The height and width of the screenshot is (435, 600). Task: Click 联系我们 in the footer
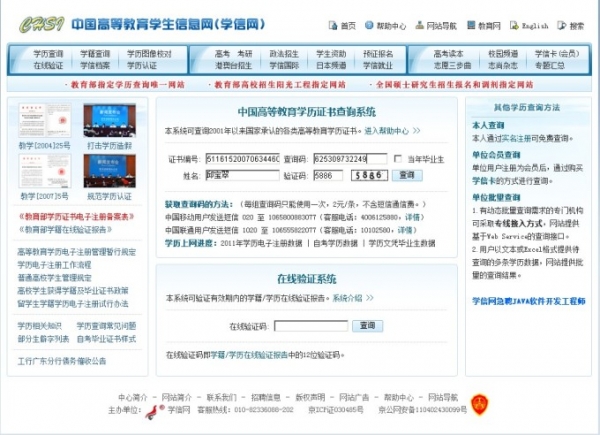tap(221, 398)
